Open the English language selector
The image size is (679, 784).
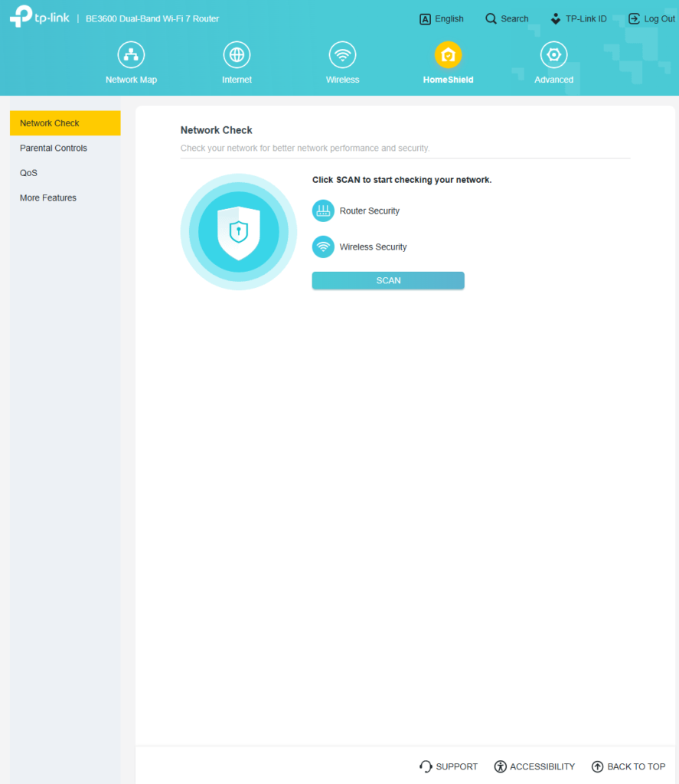tap(425, 18)
